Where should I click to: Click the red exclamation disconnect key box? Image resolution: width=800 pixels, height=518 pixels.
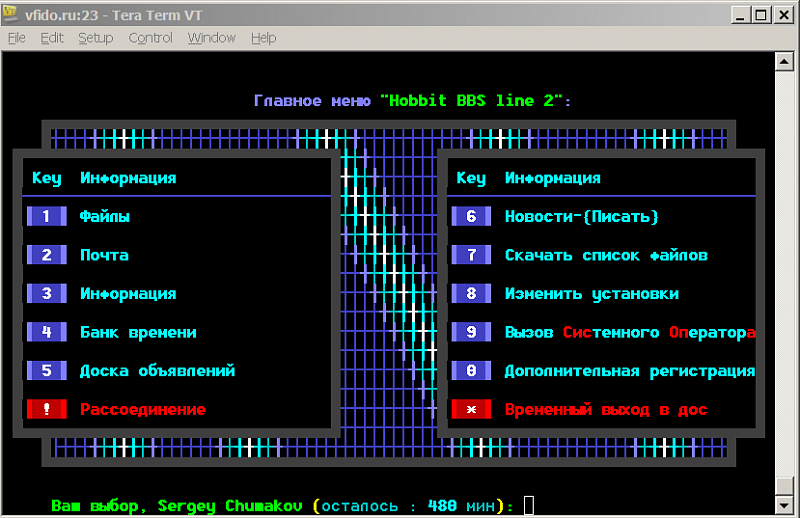46,409
